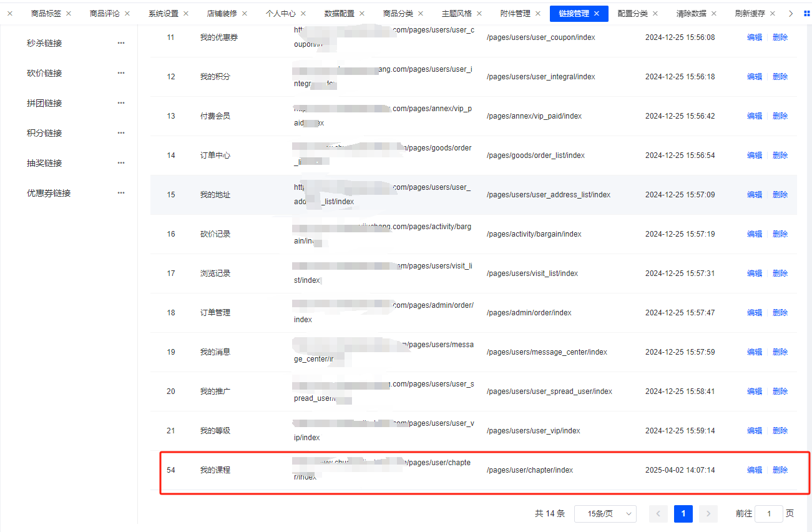812x532 pixels.
Task: Click the /pages/annex/vip_paid/index path cell
Action: tap(534, 116)
